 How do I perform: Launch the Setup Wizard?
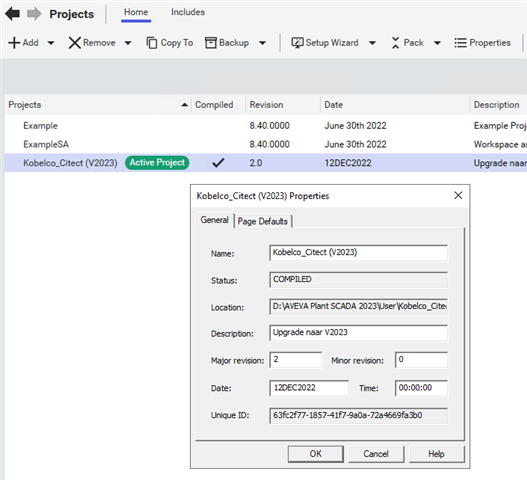pyautogui.click(x=325, y=43)
